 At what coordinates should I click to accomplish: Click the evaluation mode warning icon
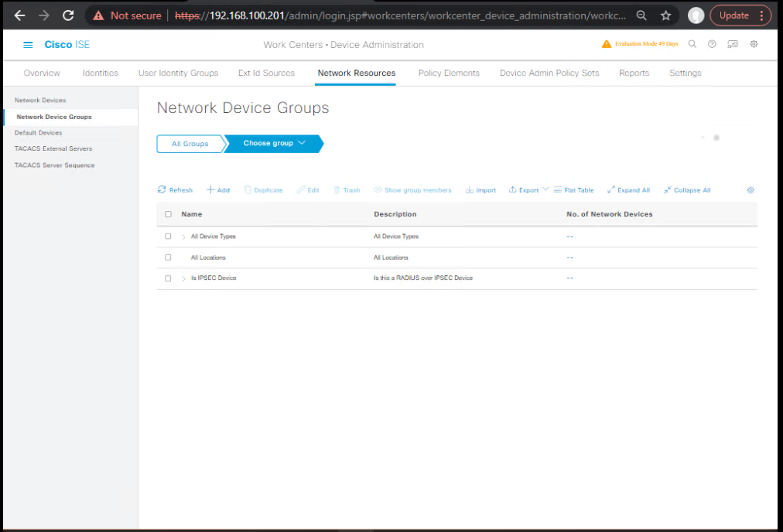[607, 44]
